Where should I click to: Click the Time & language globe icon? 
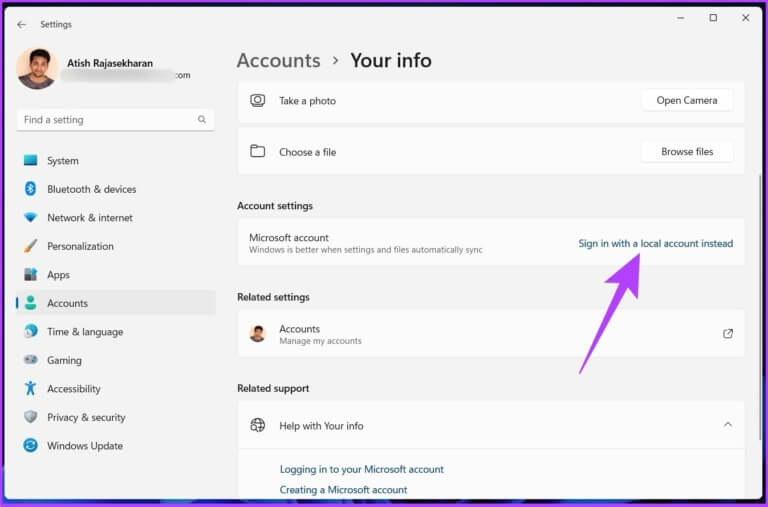tap(30, 331)
